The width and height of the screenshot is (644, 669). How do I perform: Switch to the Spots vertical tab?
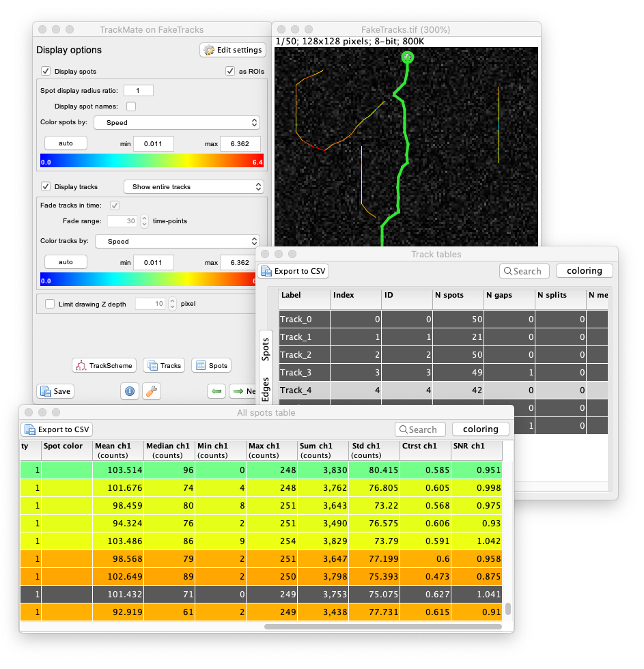point(266,350)
